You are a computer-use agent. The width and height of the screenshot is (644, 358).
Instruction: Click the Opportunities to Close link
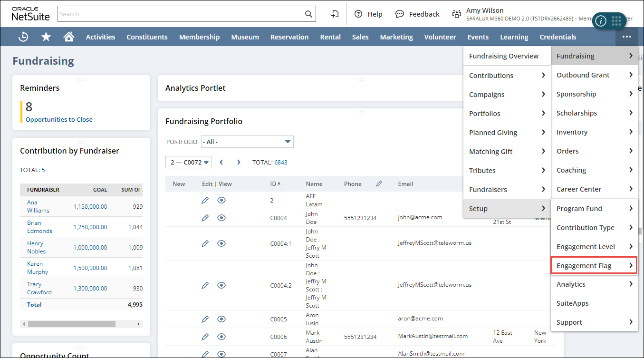pyautogui.click(x=59, y=119)
